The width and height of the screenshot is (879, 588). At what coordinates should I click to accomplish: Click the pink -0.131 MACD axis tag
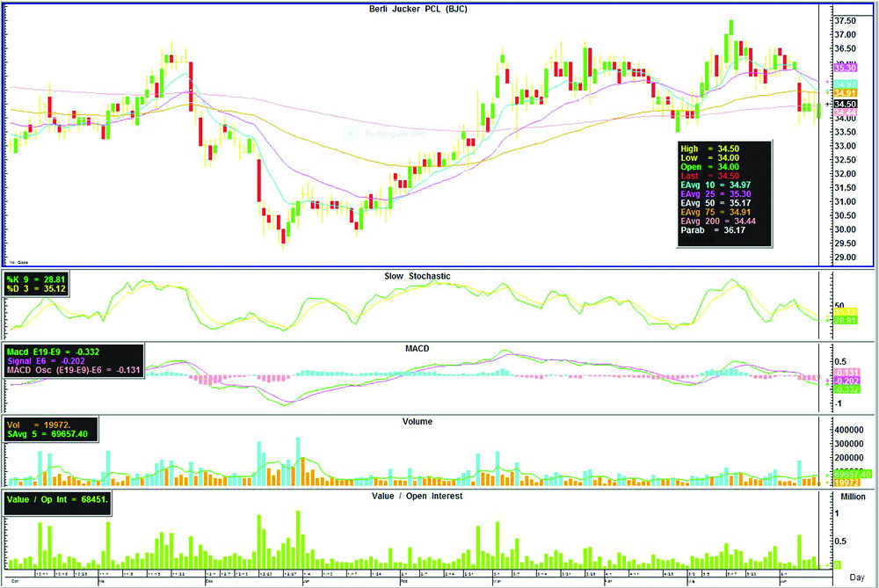point(847,373)
